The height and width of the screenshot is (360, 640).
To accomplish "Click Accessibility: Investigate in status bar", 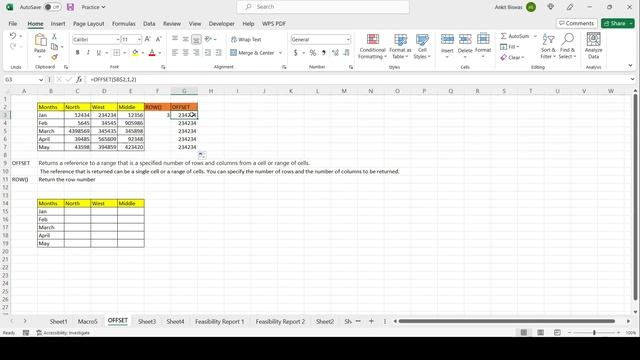I will 63,333.
